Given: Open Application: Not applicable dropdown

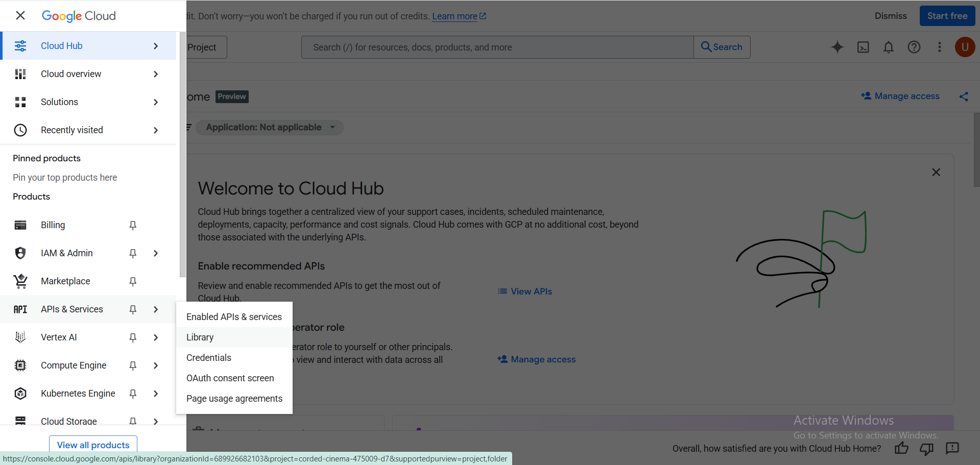Looking at the screenshot, I should 270,128.
